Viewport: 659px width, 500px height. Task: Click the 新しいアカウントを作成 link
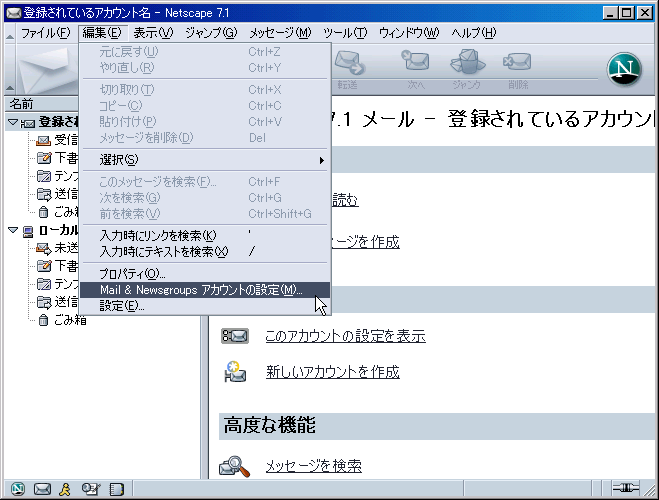tap(332, 372)
